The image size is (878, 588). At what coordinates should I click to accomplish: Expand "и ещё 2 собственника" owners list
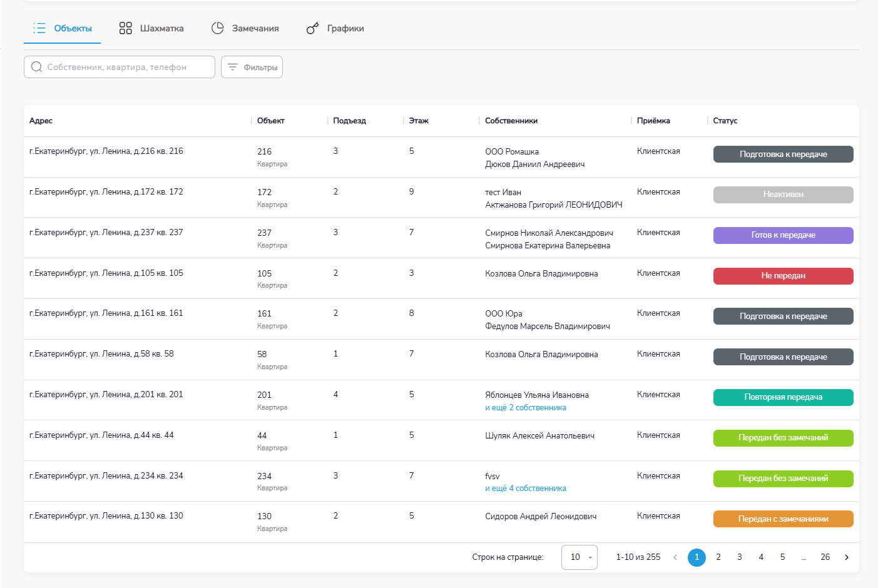pos(526,408)
